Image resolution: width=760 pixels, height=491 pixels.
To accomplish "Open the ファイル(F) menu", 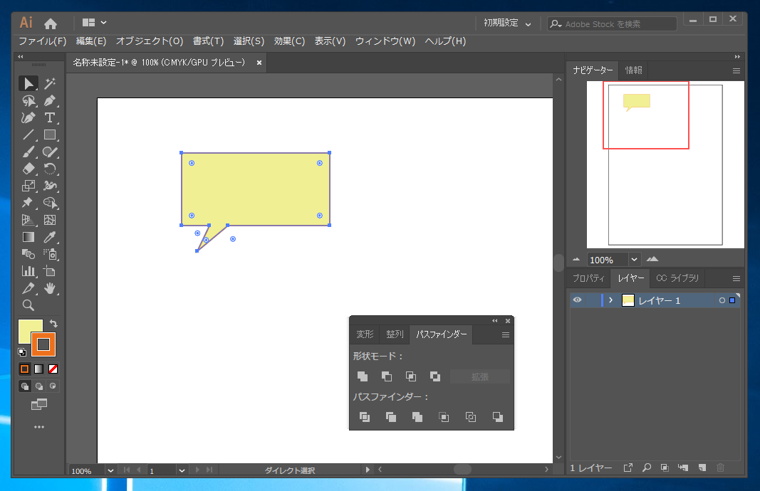I will [x=42, y=41].
